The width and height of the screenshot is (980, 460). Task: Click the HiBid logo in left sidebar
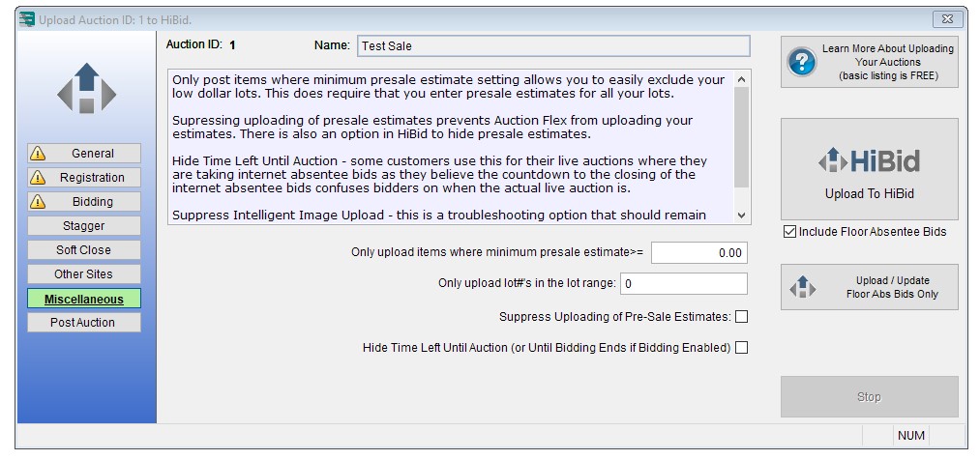(86, 88)
